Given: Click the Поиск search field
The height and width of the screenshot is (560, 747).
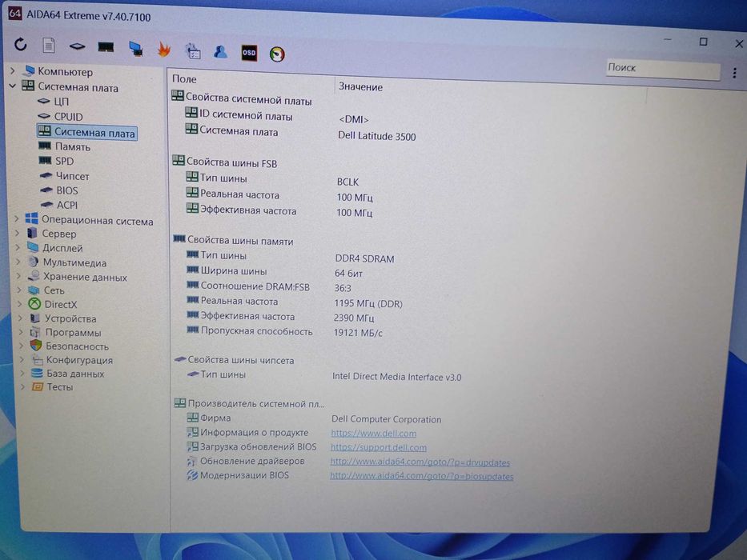Looking at the screenshot, I should (x=663, y=69).
